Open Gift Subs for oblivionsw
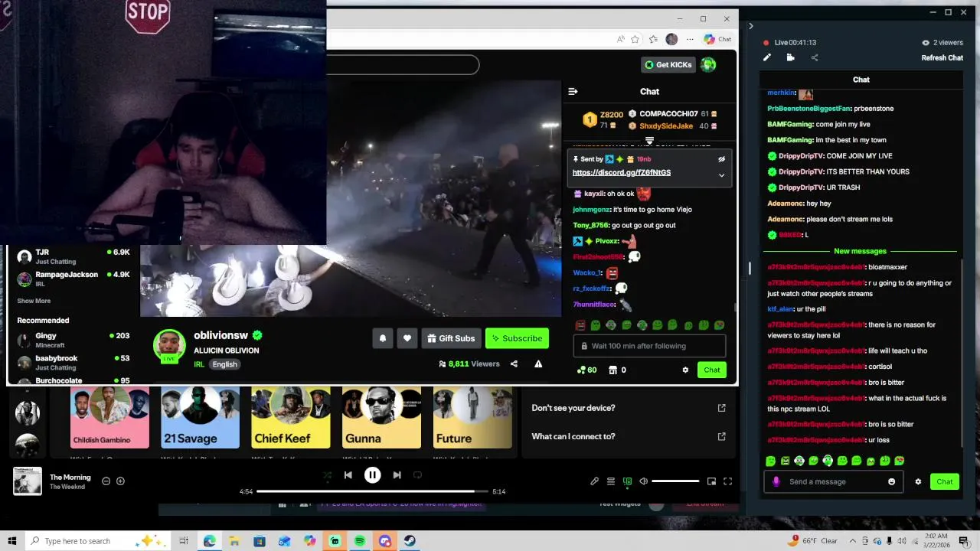Viewport: 980px width, 551px height. pos(451,338)
